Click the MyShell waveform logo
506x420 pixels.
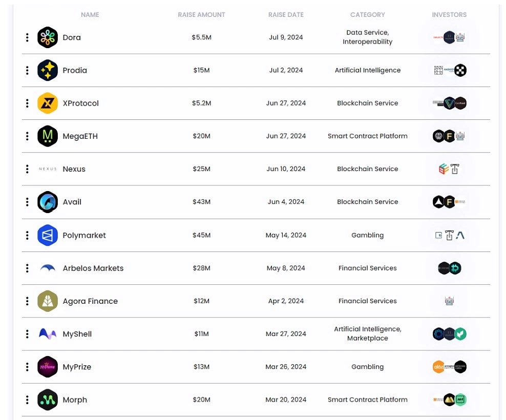[x=47, y=333]
